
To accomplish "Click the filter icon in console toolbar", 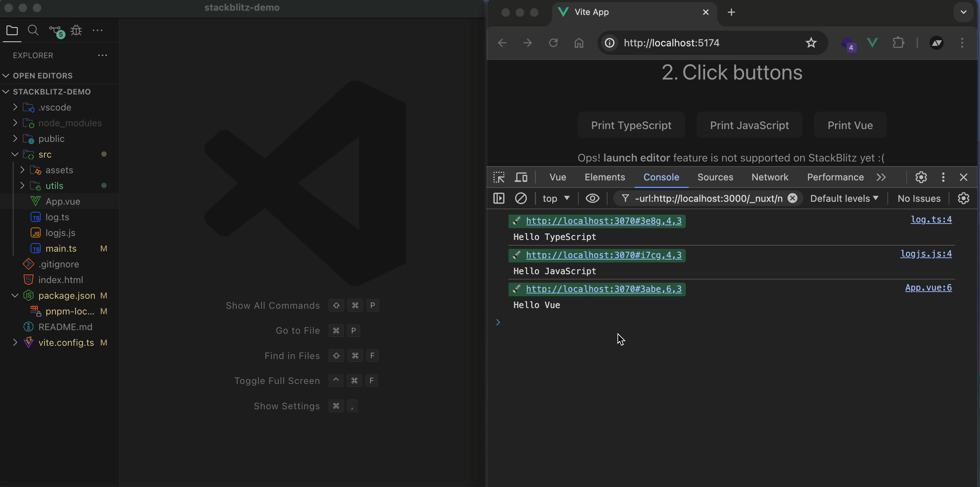I will [625, 199].
